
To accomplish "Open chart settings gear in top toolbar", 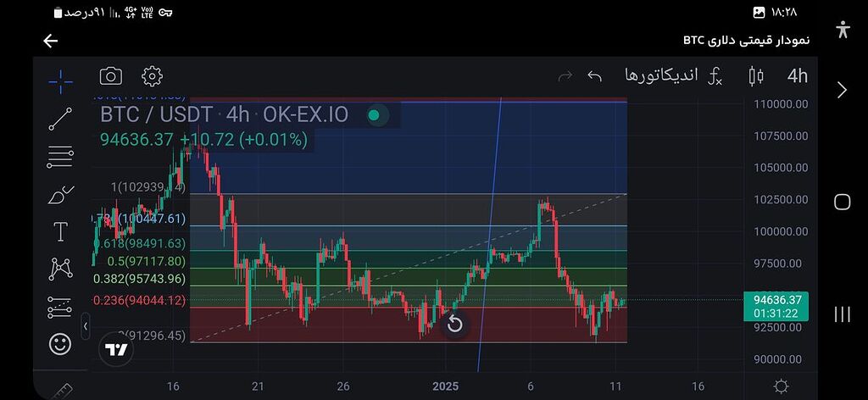I will click(x=152, y=76).
